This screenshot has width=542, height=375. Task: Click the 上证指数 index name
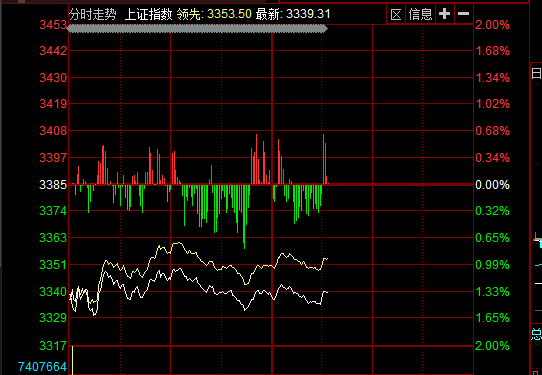tap(148, 15)
